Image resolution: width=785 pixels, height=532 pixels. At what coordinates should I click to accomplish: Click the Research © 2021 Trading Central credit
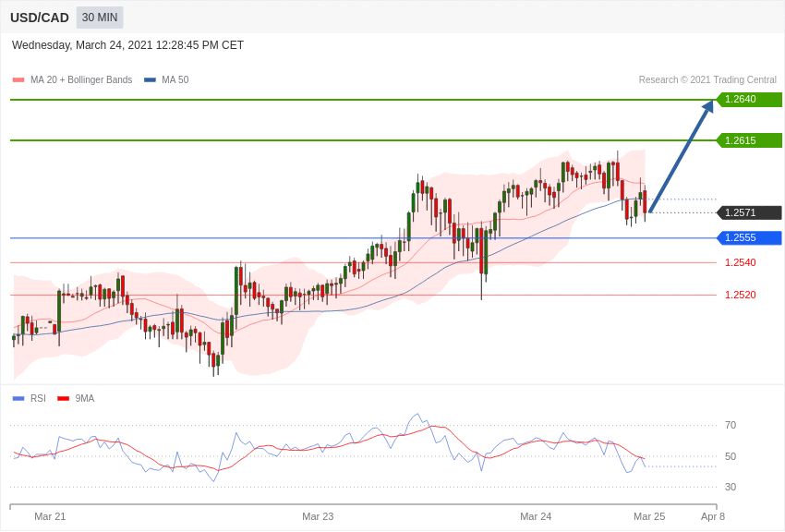pyautogui.click(x=707, y=79)
